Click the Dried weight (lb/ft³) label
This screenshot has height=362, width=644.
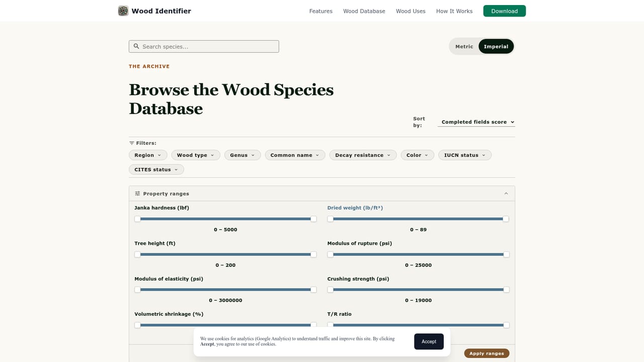(x=355, y=208)
